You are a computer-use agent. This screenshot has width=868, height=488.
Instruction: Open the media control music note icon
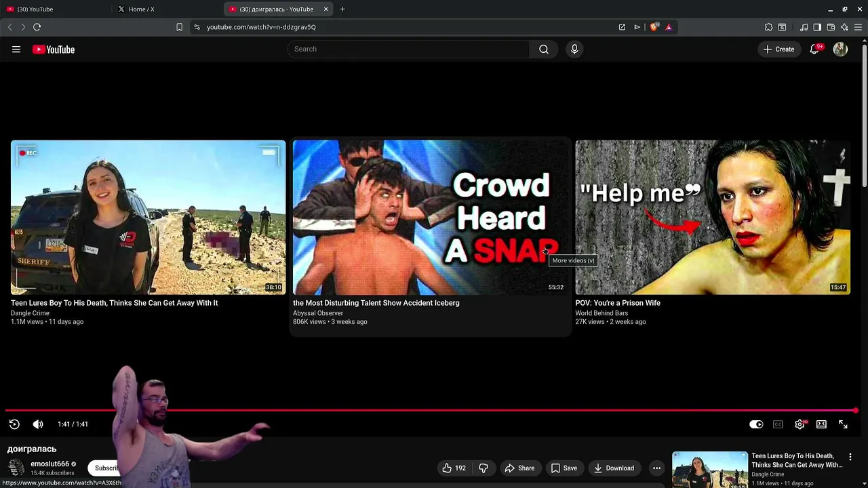[x=804, y=27]
